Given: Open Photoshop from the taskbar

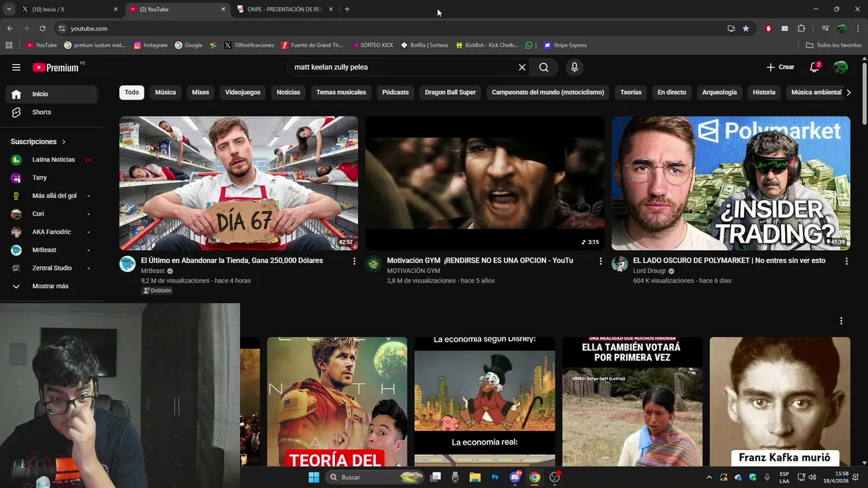Looking at the screenshot, I should pos(495,477).
